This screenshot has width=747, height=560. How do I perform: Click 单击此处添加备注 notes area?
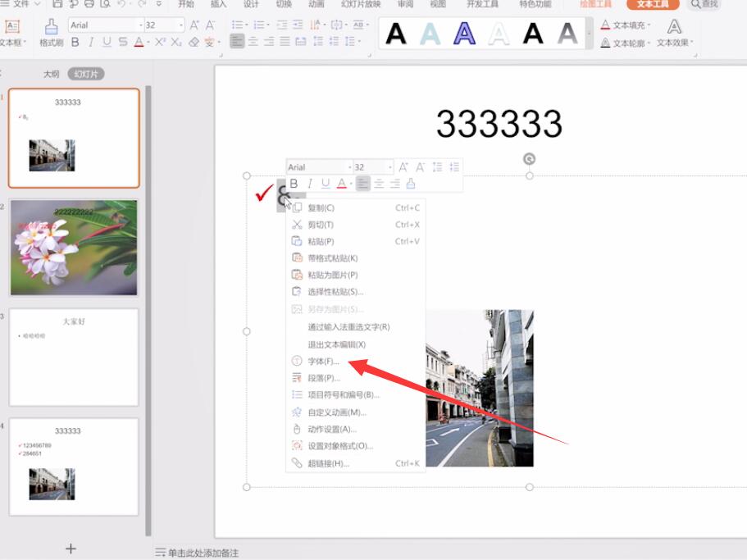coord(203,553)
